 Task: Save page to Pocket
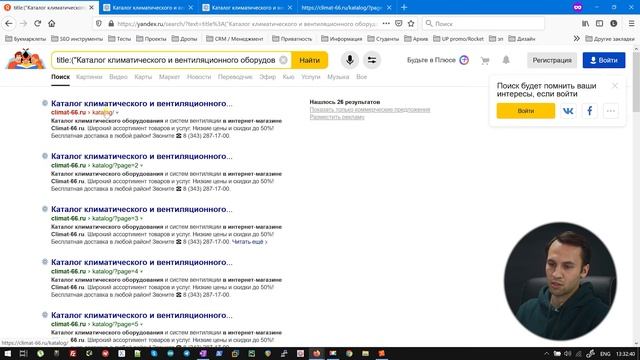coord(399,24)
